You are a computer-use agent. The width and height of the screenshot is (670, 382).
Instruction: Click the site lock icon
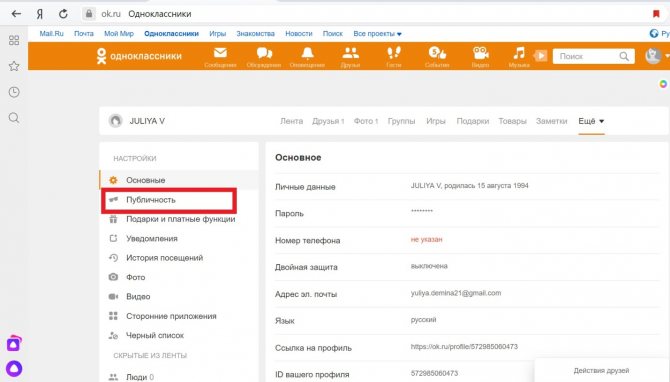89,14
